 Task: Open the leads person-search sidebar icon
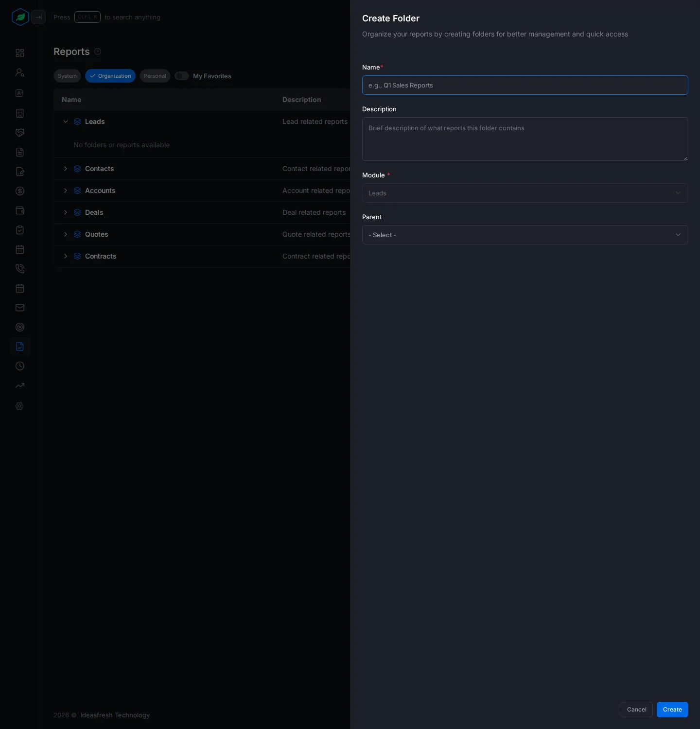click(x=20, y=72)
